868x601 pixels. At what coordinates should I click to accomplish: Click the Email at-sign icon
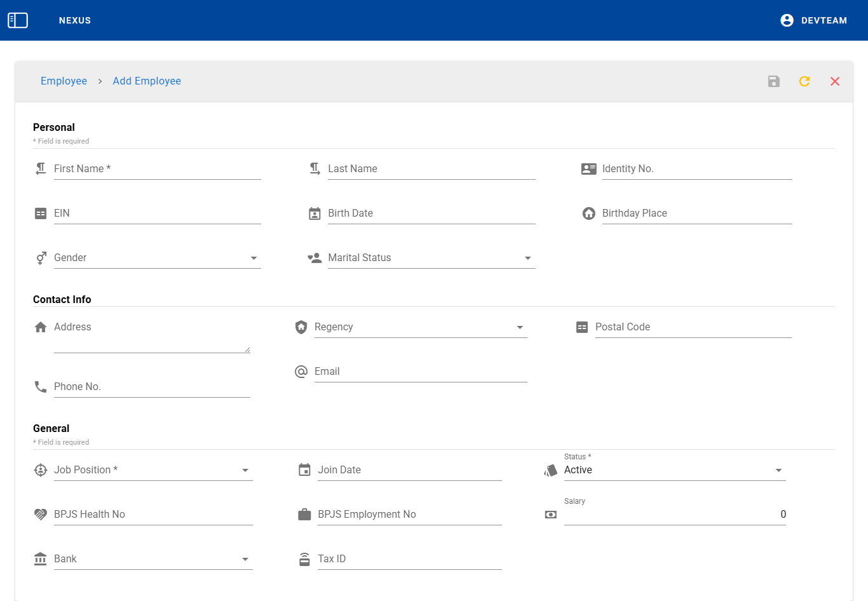point(301,372)
